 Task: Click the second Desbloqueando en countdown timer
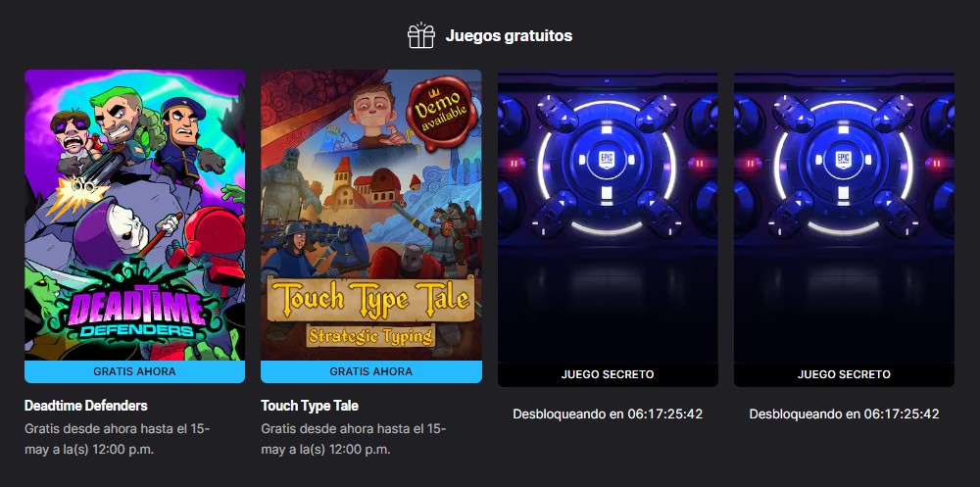tap(844, 414)
